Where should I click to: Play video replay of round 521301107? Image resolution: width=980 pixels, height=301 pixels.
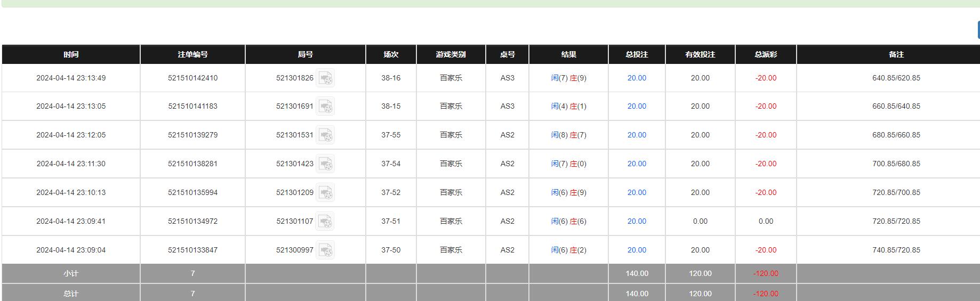coord(325,222)
